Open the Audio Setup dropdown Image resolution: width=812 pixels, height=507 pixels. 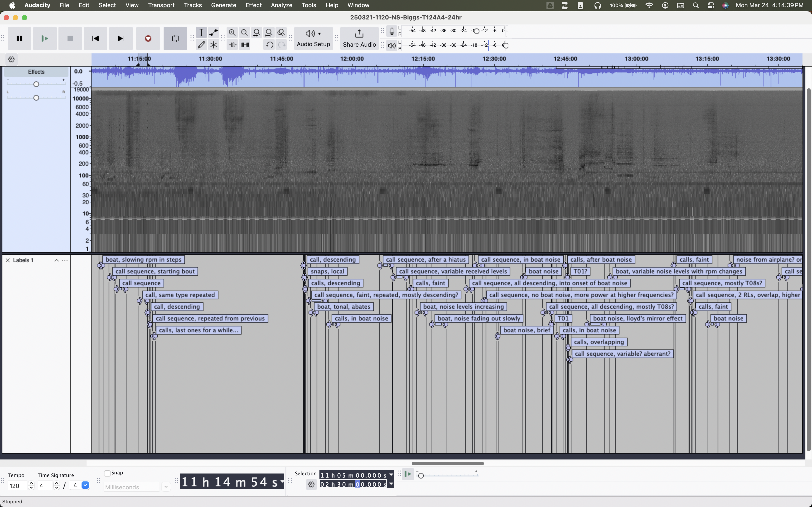(x=313, y=38)
